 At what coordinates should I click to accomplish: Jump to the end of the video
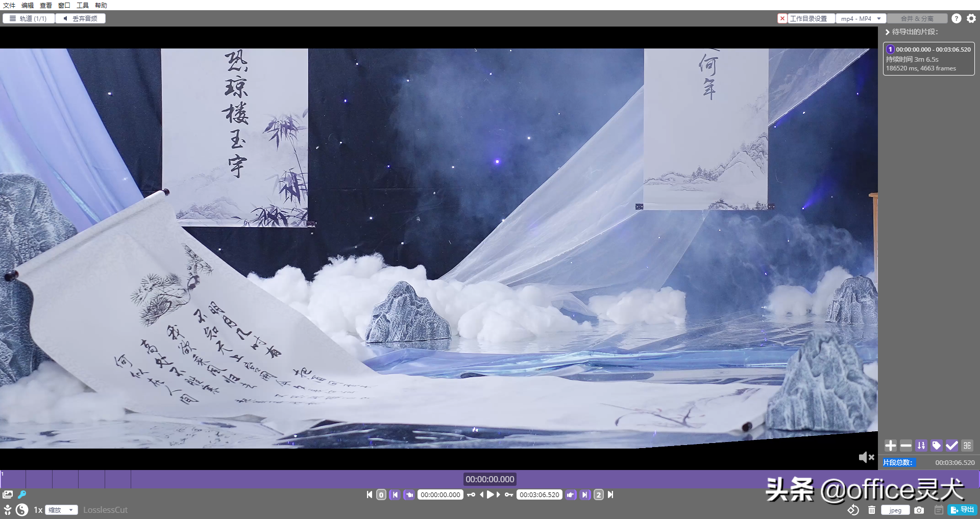coord(610,495)
